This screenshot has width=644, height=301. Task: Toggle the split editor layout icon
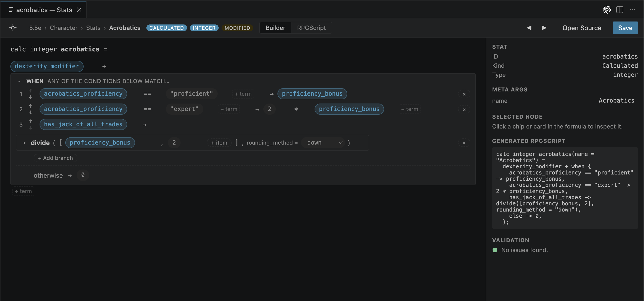620,10
